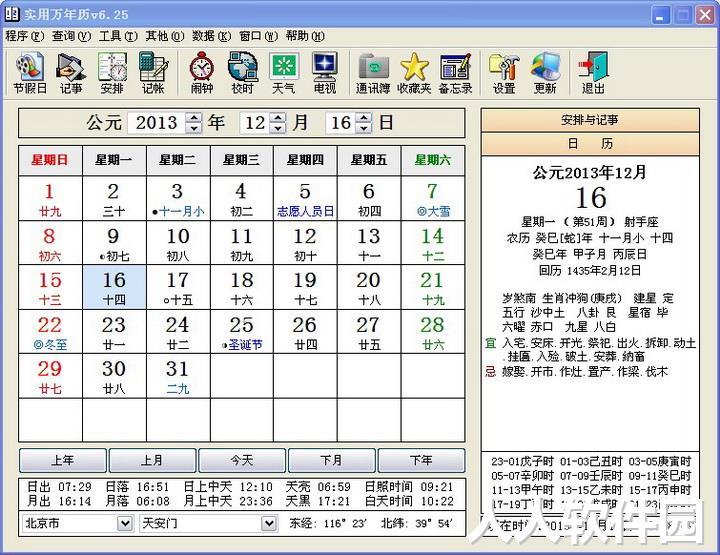Jump to today with 今天
The height and width of the screenshot is (555, 720).
coord(242,460)
